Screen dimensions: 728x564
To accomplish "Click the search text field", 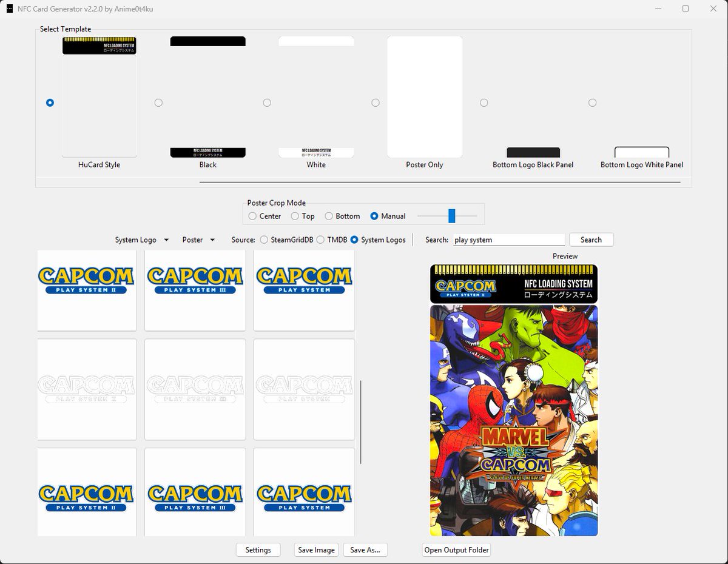I will tap(509, 240).
